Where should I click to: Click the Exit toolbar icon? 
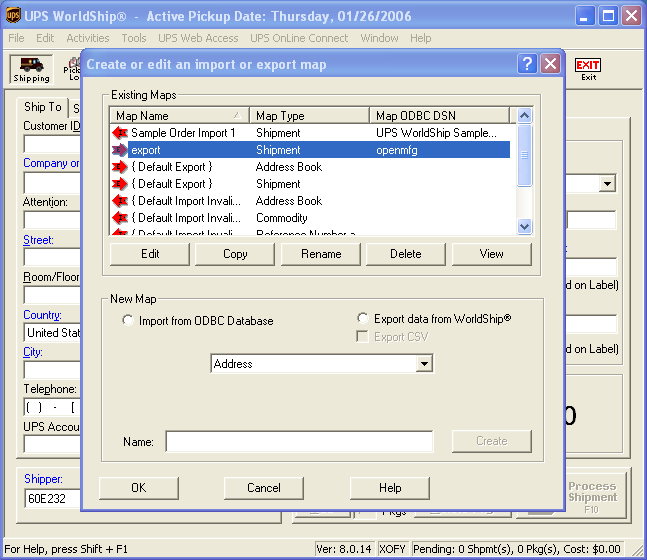point(588,69)
